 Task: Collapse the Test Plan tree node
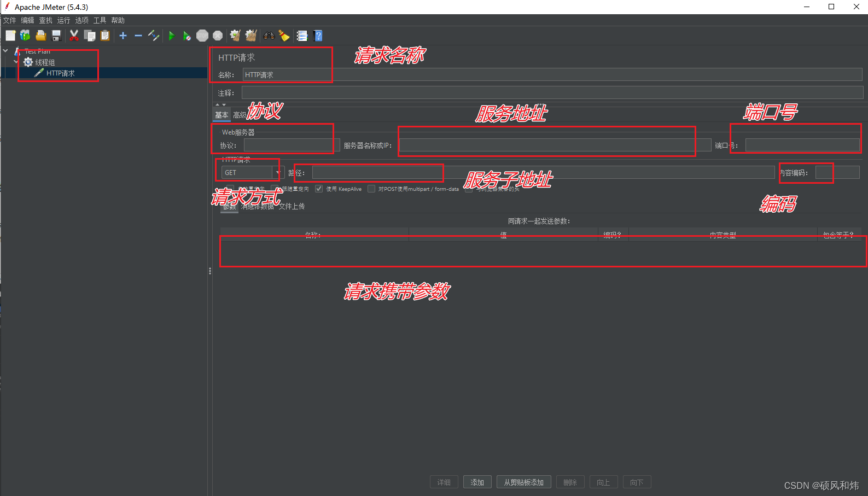click(5, 51)
